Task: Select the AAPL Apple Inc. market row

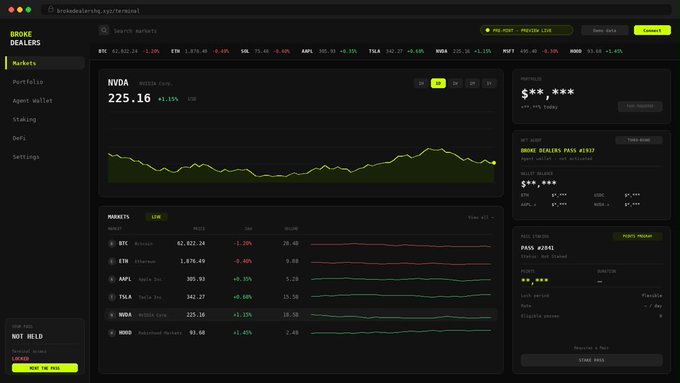Action: click(301, 279)
